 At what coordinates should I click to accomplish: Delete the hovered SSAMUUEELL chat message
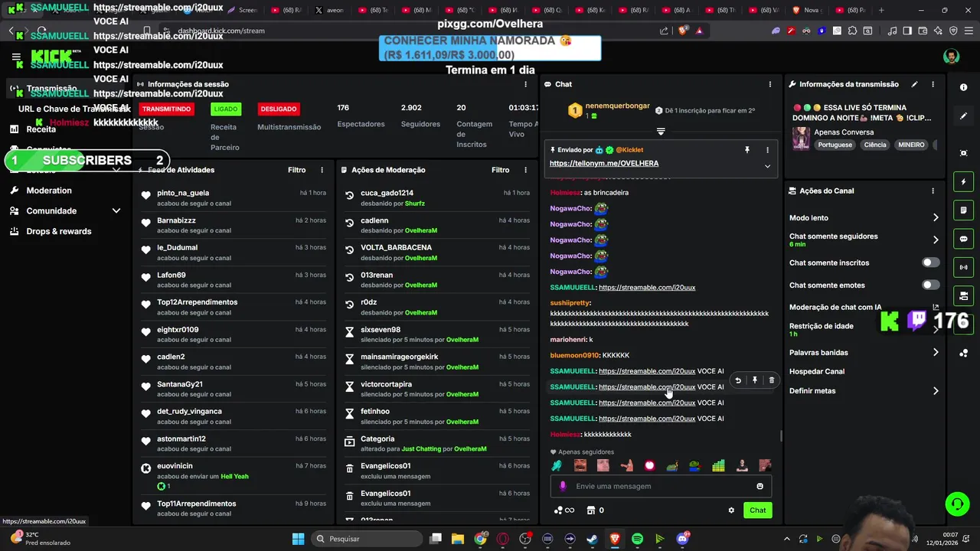pos(771,380)
